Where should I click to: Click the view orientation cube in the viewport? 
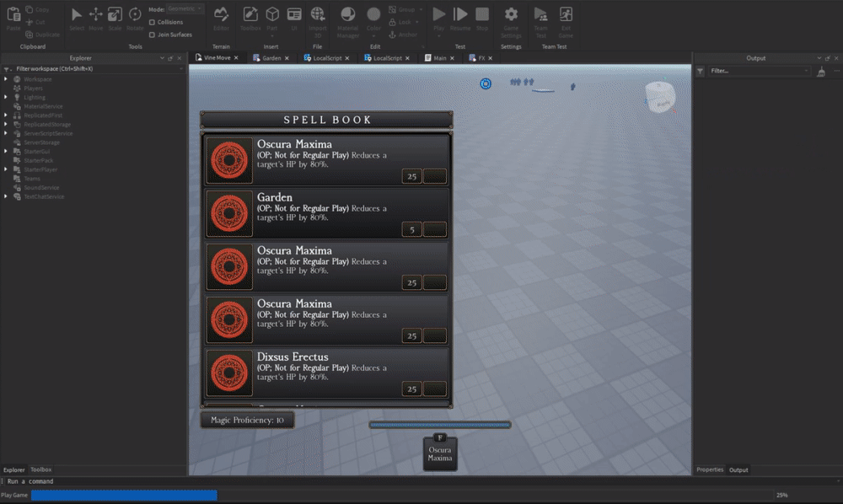[x=660, y=97]
